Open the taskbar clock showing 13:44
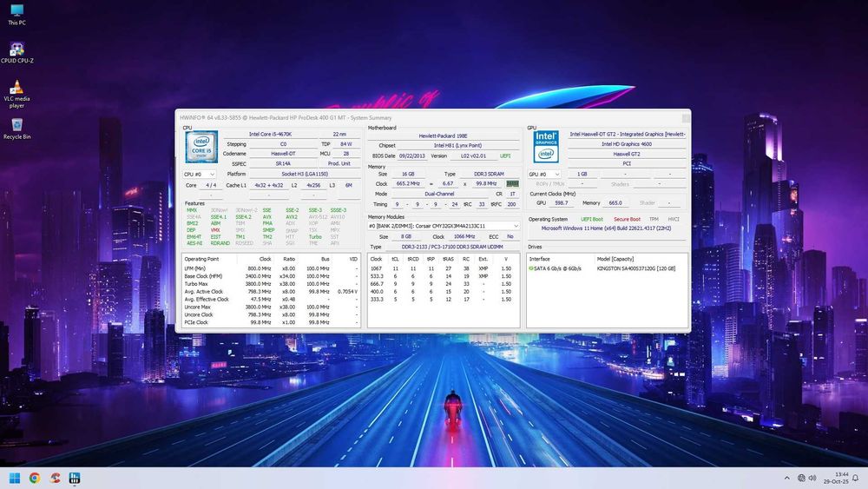868x489 pixels. (x=836, y=478)
